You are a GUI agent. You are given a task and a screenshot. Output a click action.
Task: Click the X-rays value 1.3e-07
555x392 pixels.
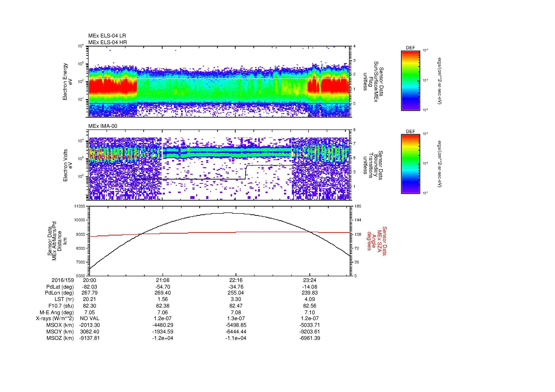(x=236, y=318)
